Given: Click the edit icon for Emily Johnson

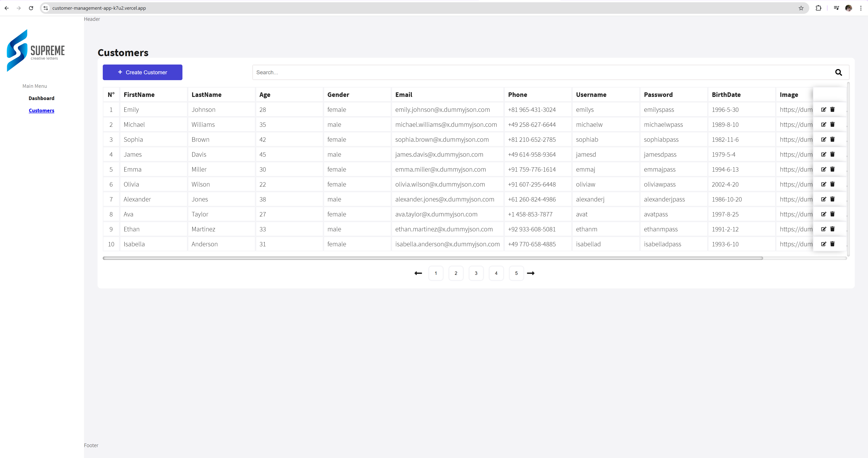Looking at the screenshot, I should pyautogui.click(x=823, y=110).
